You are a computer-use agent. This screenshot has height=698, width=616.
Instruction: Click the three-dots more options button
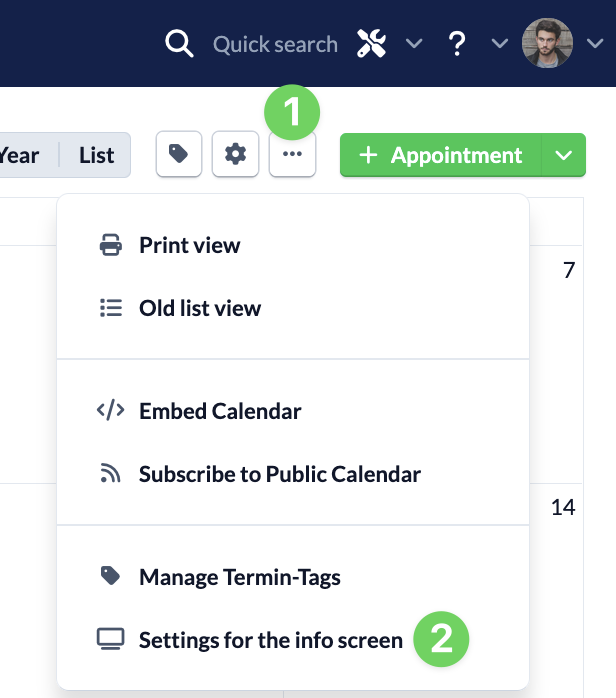pyautogui.click(x=292, y=155)
